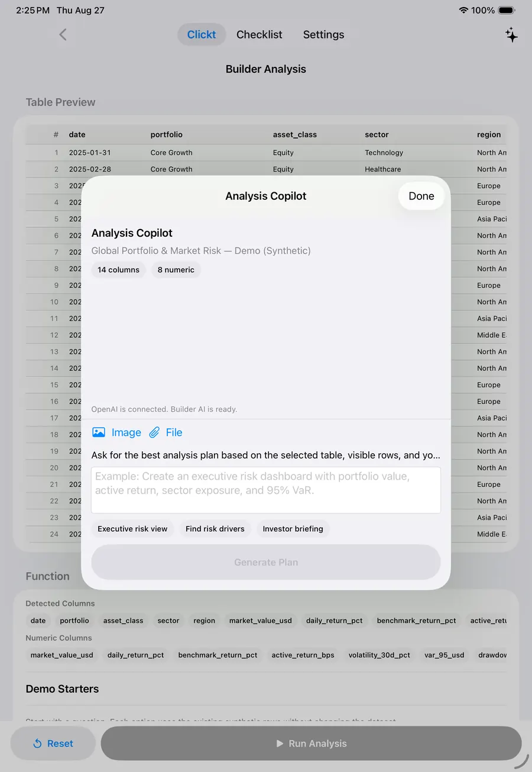Select the active_return_bps numeric column chip
The width and height of the screenshot is (532, 772).
tap(303, 655)
